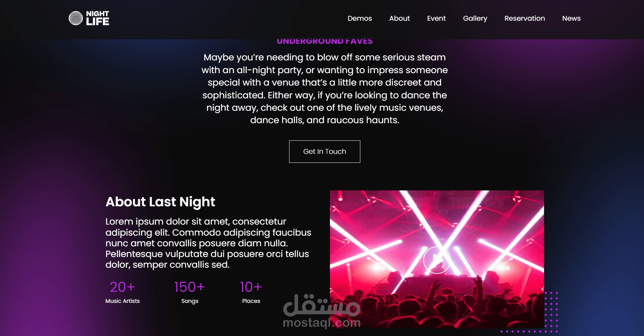
Task: Open the Demos menu item
Action: [x=359, y=18]
